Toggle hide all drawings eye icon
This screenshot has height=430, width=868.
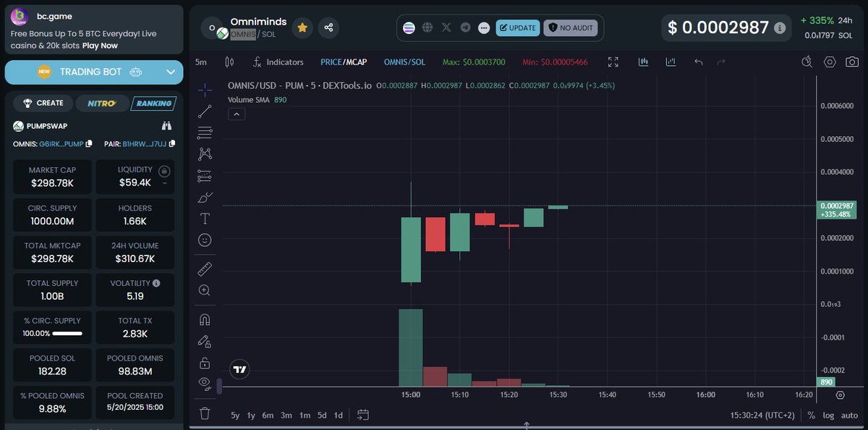(x=205, y=383)
